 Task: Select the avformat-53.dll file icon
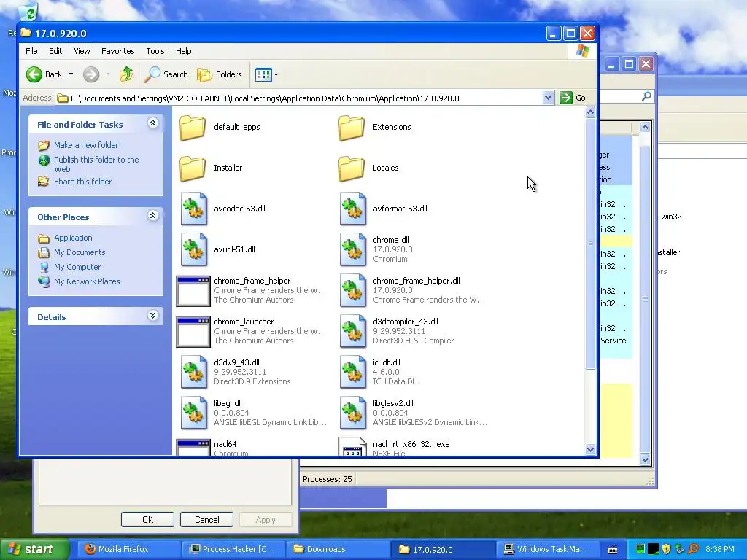(352, 209)
